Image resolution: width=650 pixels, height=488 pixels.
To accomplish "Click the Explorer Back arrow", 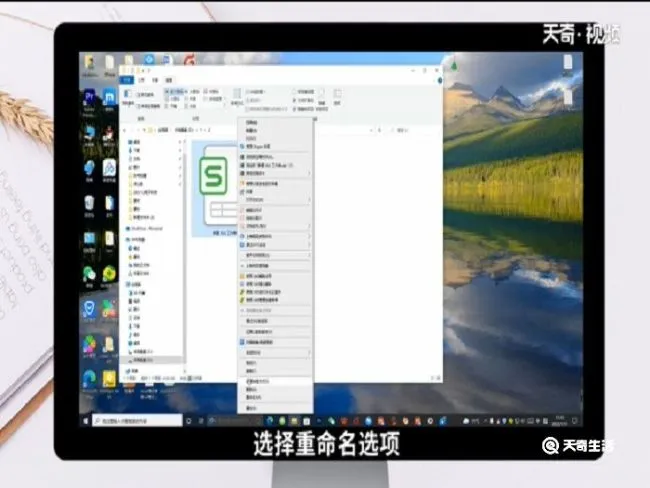I will 125,130.
